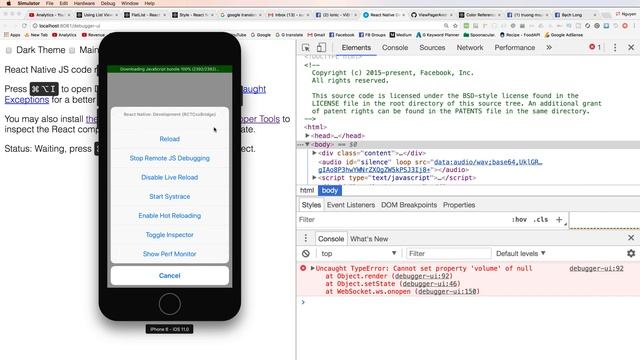The image size is (640, 360).
Task: Close the DevTools panel
Action: [631, 47]
